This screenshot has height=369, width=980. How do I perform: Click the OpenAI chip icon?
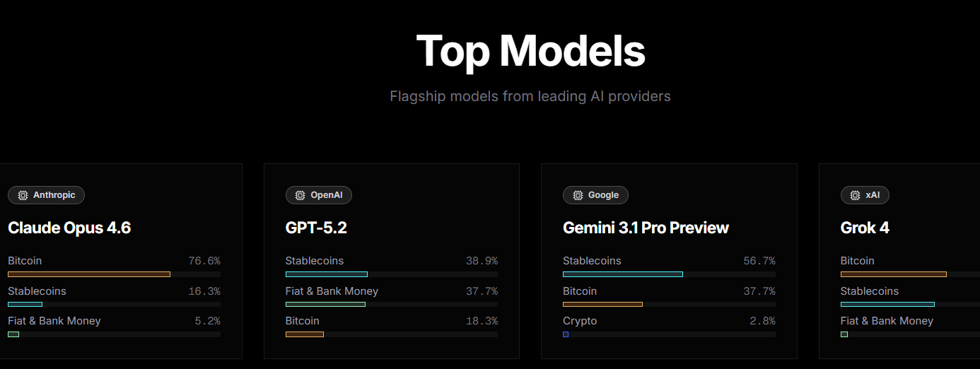pyautogui.click(x=300, y=195)
